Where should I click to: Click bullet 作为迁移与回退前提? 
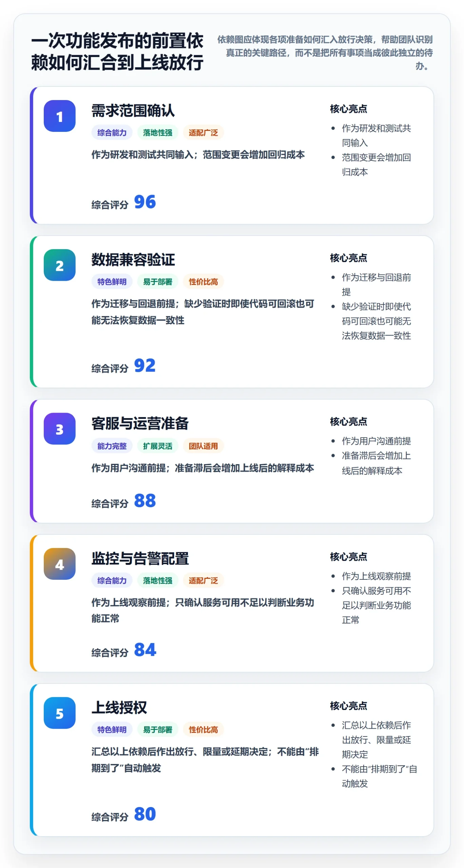(x=376, y=284)
